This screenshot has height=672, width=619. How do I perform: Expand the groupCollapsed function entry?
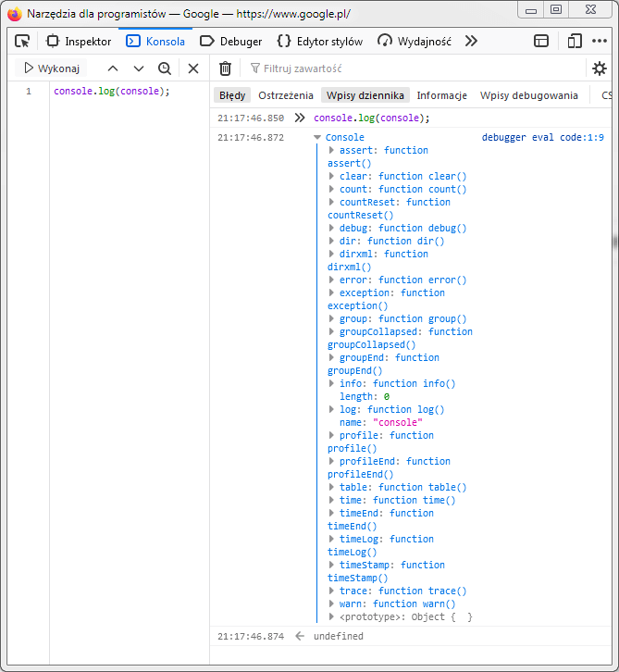point(331,331)
